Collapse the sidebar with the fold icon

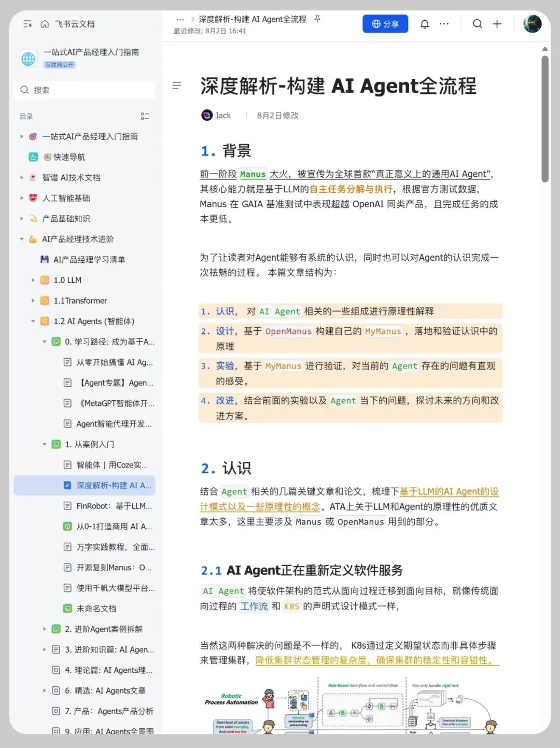click(27, 24)
